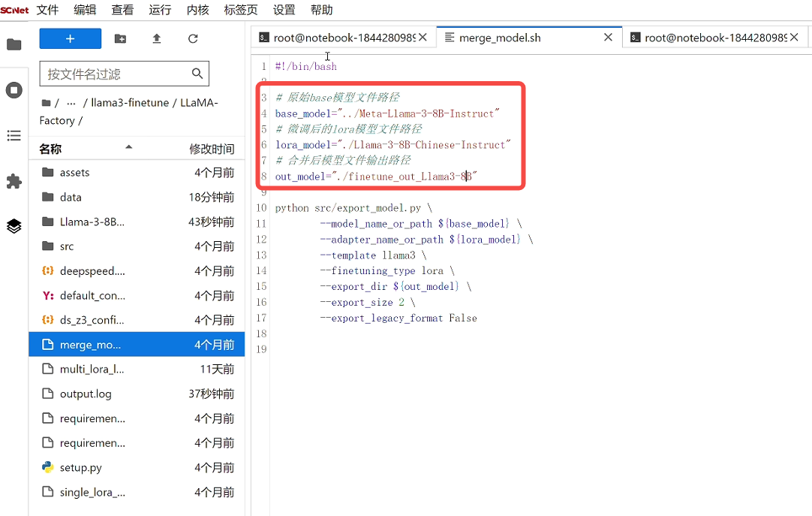Open the extension manager puzzle icon
This screenshot has height=516, width=812.
(14, 181)
